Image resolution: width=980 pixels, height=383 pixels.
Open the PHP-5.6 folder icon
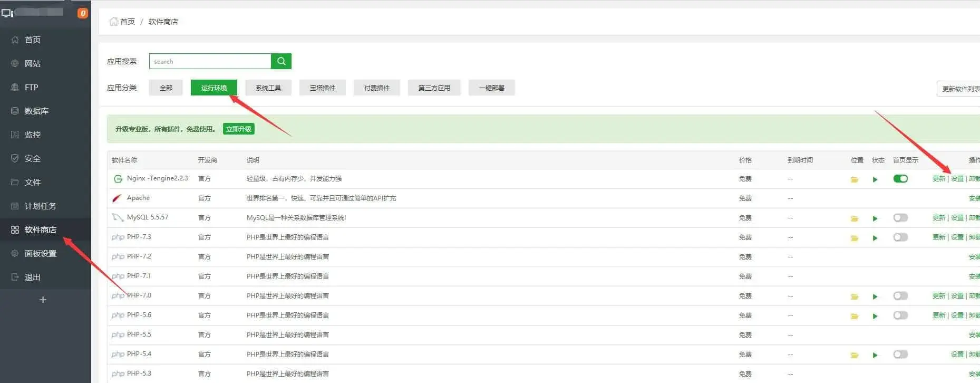point(854,316)
